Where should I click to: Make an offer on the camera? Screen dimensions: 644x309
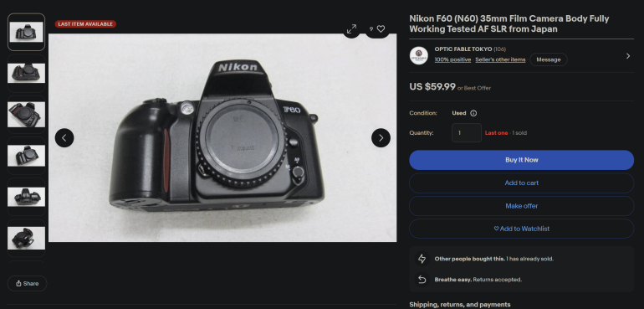521,206
